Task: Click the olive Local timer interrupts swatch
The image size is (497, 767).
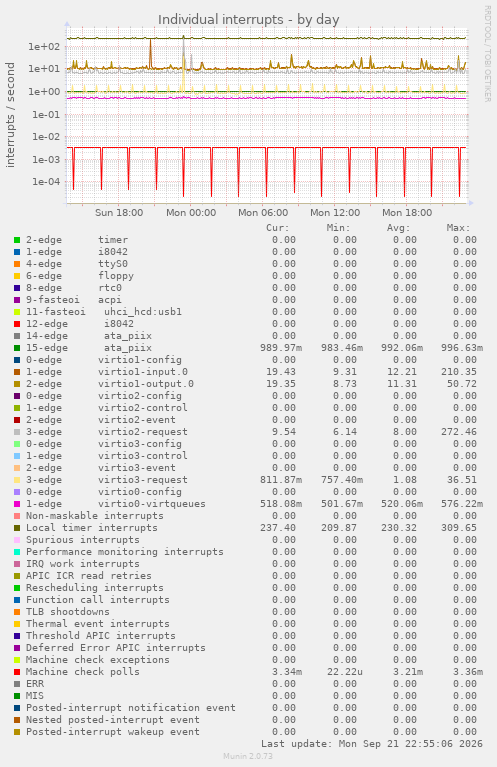Action: tap(17, 528)
